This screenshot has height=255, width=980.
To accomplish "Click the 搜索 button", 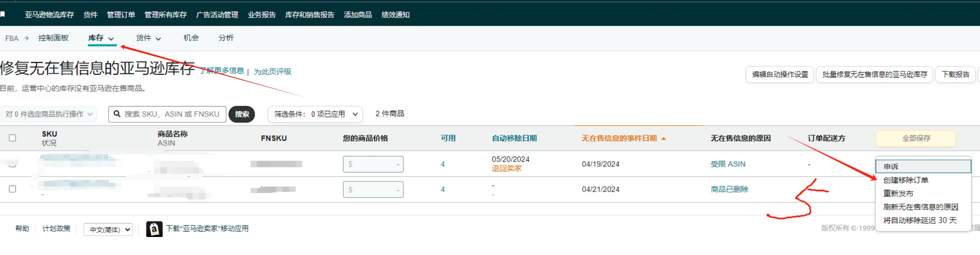I will pos(242,114).
